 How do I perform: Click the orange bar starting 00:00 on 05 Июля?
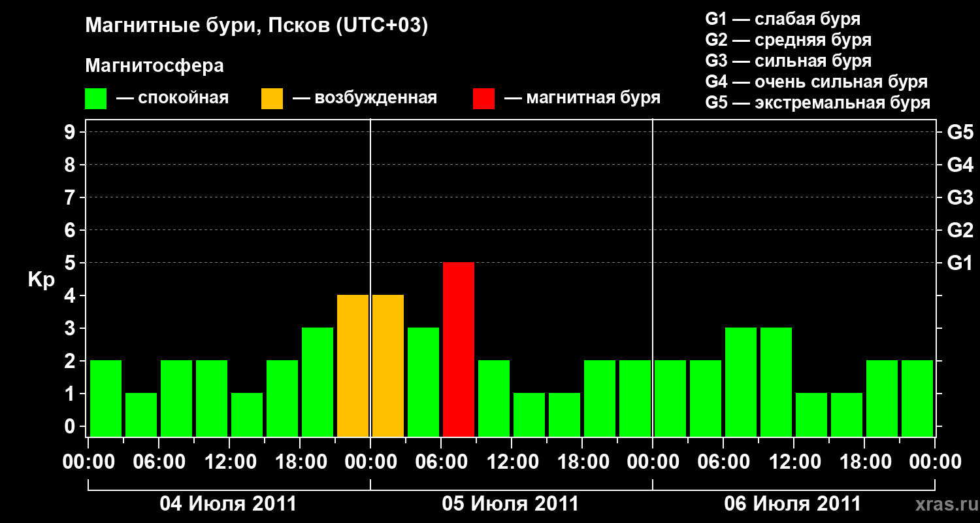tap(388, 365)
